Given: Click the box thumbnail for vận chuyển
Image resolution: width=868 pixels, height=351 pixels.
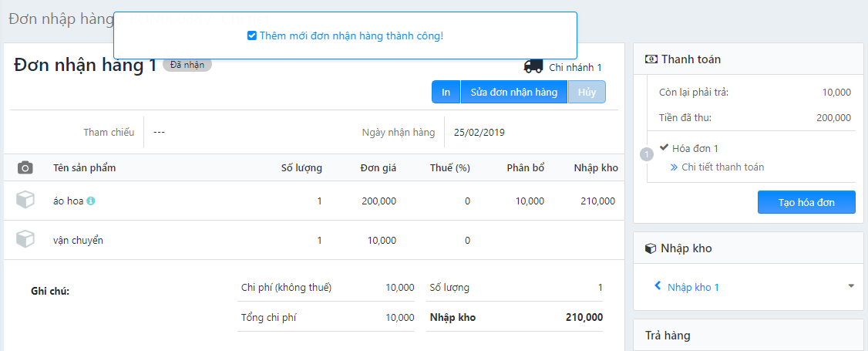Looking at the screenshot, I should pos(25,240).
